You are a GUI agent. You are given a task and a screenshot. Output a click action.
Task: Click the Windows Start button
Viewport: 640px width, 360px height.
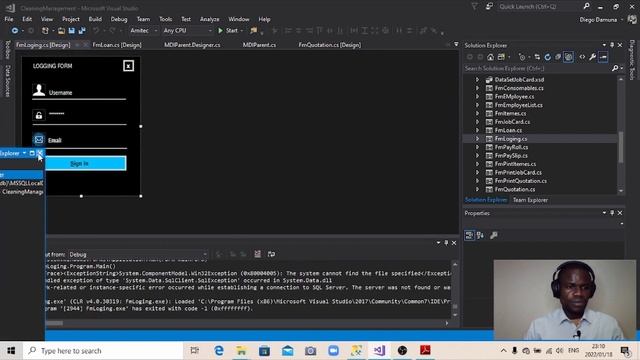[11, 351]
